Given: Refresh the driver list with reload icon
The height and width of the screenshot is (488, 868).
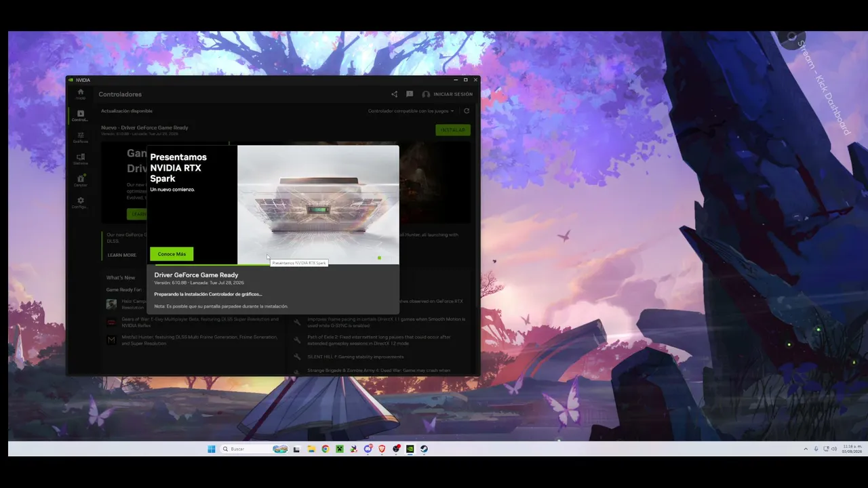Looking at the screenshot, I should coord(467,111).
